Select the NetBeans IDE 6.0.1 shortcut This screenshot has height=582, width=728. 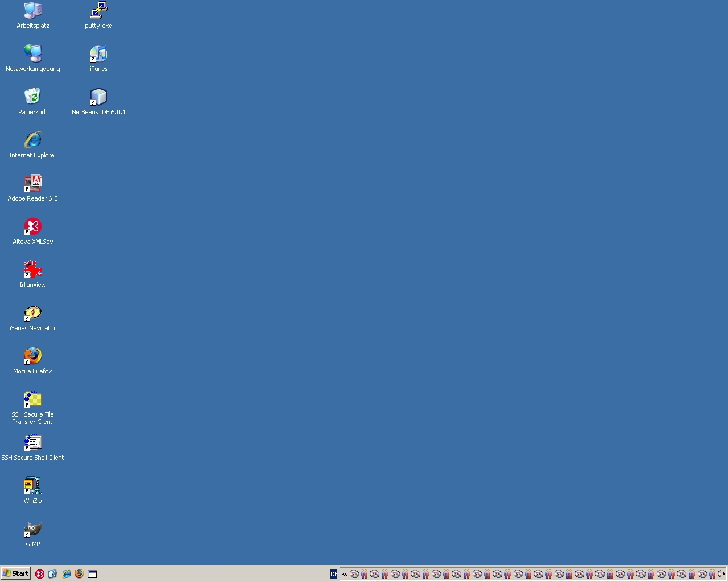[x=98, y=101]
